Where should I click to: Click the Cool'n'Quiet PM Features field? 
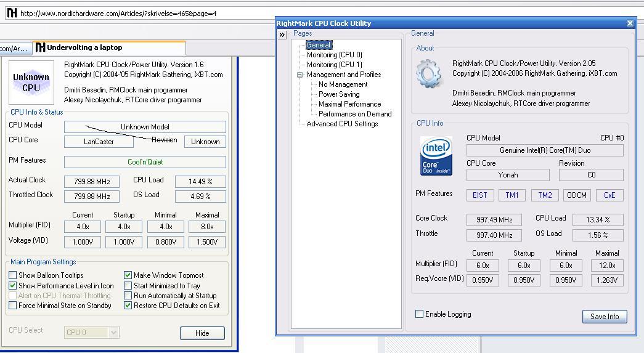click(x=145, y=162)
